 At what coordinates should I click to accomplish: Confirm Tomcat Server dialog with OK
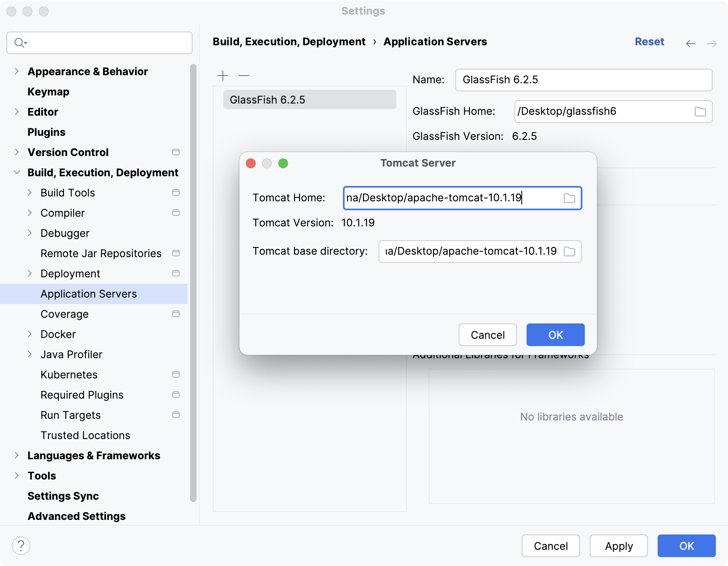[x=555, y=334]
